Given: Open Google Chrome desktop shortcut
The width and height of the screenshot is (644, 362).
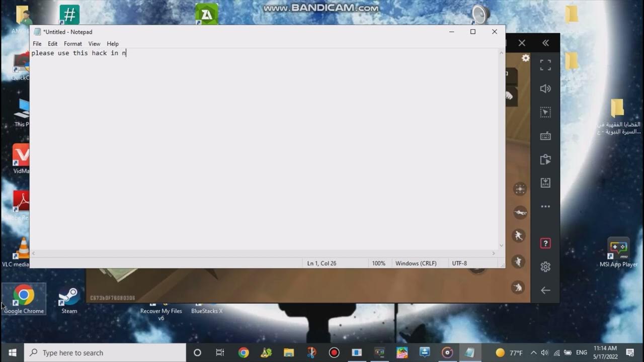Looking at the screenshot, I should (x=24, y=300).
